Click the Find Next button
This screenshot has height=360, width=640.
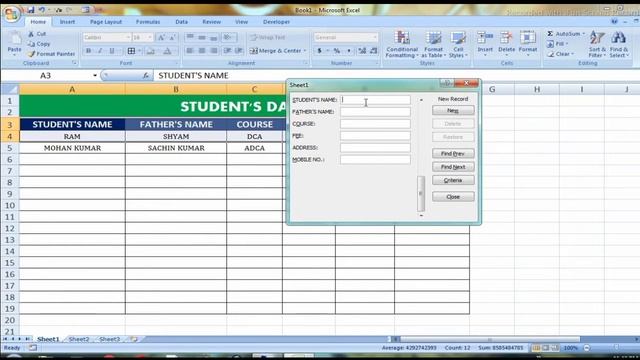(453, 167)
